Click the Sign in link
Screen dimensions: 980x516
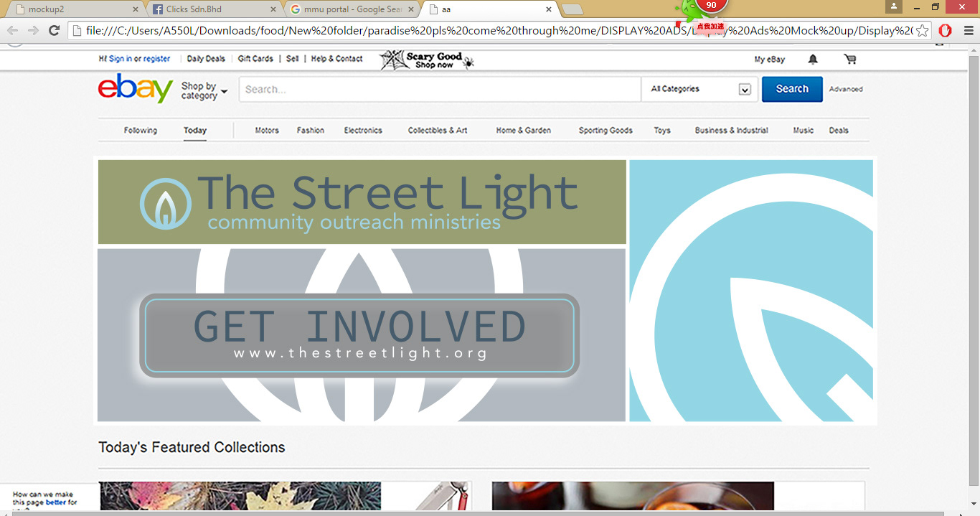[120, 59]
